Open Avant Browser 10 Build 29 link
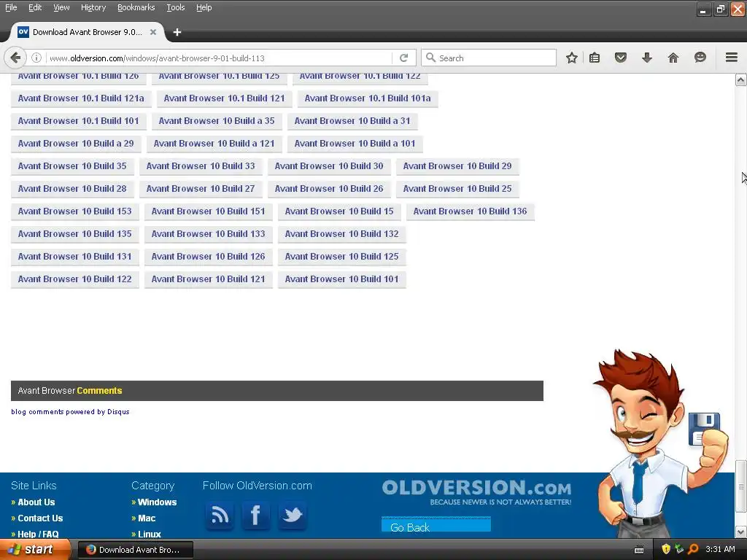Image resolution: width=747 pixels, height=560 pixels. pos(457,166)
